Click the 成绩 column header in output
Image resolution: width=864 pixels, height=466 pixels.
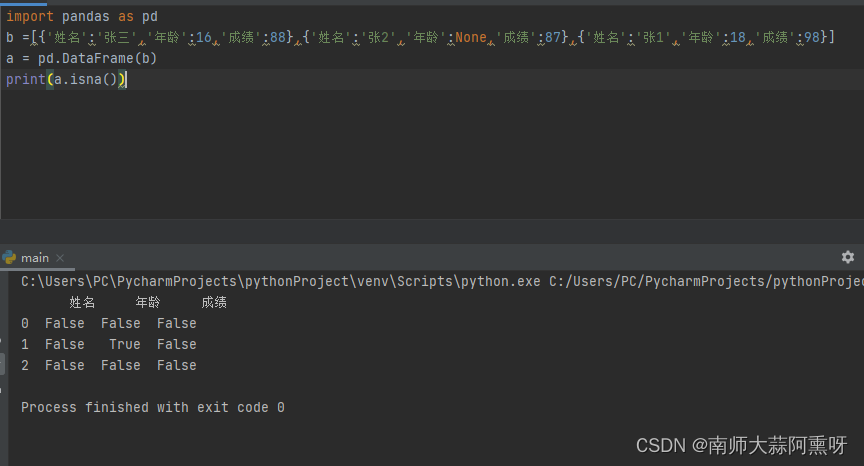coord(214,302)
